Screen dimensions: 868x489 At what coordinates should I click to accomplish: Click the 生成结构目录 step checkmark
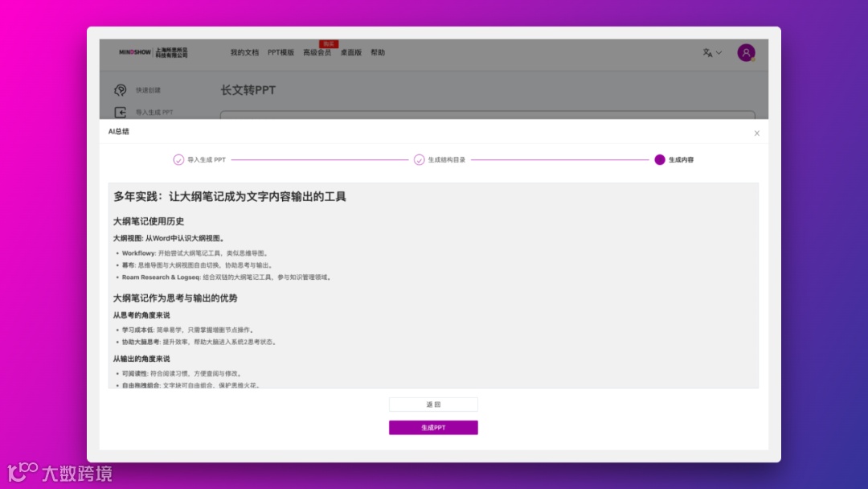[419, 160]
